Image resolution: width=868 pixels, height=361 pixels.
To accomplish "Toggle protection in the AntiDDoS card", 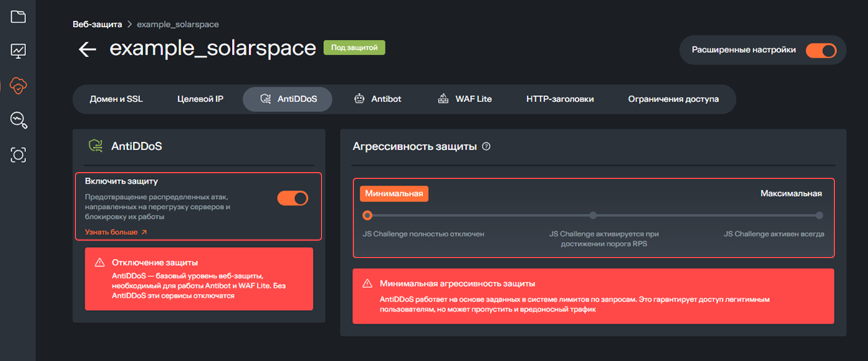I will pos(292,198).
